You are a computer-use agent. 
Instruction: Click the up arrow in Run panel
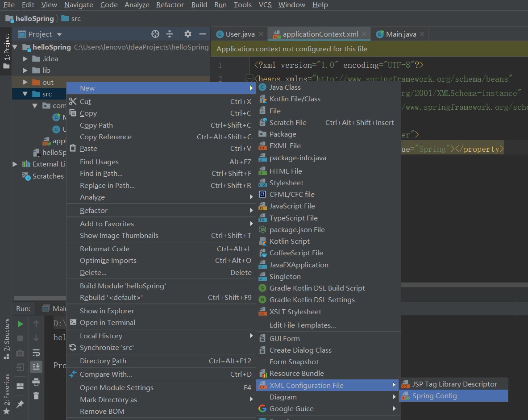tap(36, 324)
